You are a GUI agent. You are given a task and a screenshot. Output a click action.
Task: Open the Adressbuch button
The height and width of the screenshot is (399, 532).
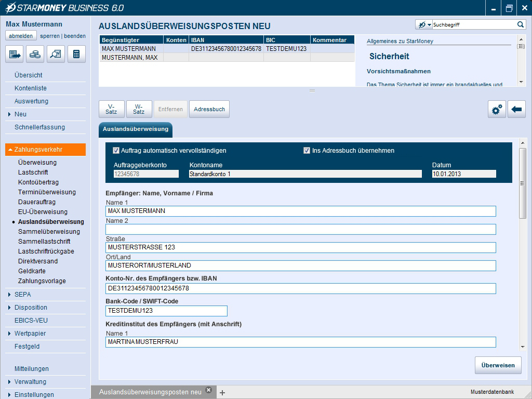209,109
